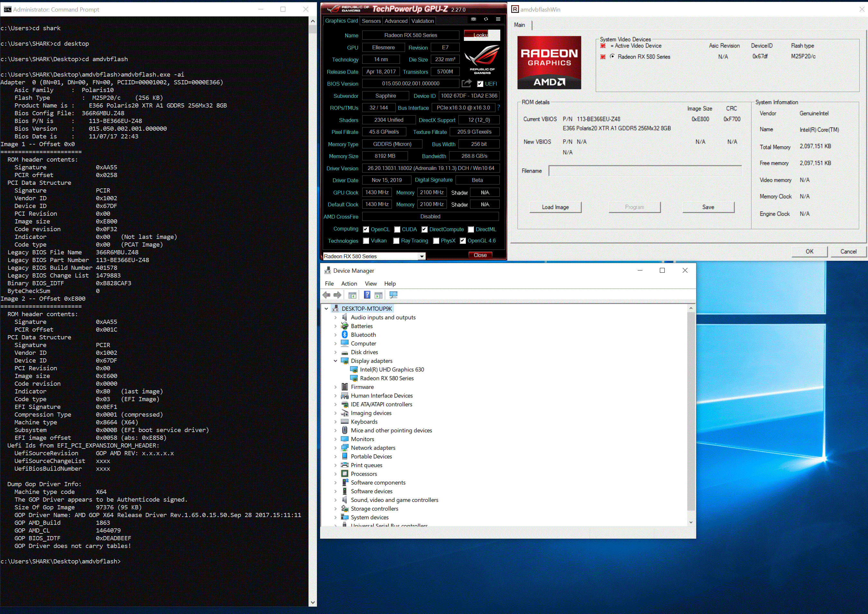Click the amdvbflashWin title bar icon
Image resolution: width=868 pixels, height=614 pixels.
pos(515,9)
